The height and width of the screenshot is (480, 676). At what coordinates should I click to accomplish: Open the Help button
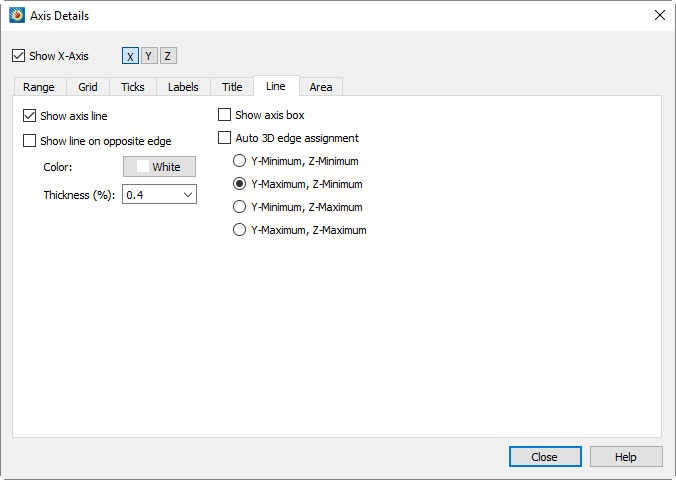(626, 457)
